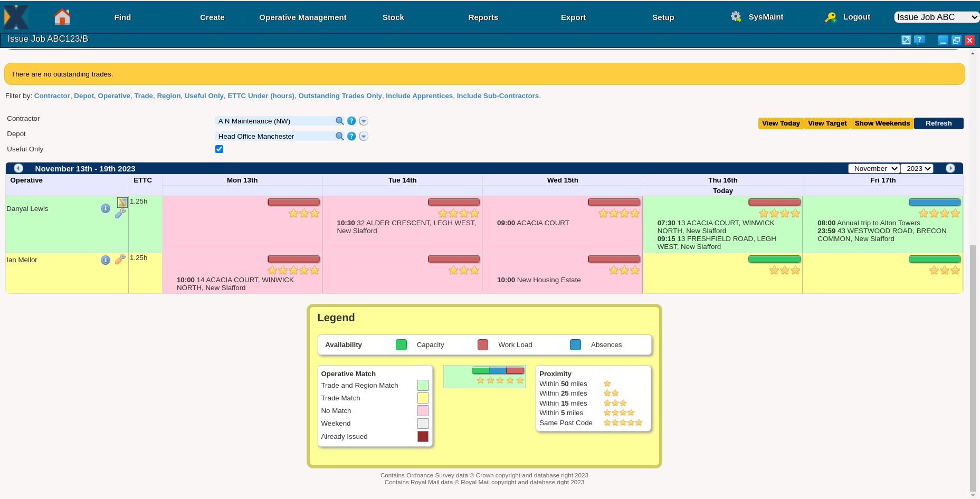Click the home icon in the top bar
Screen dimensions: 980x499
[x=62, y=16]
